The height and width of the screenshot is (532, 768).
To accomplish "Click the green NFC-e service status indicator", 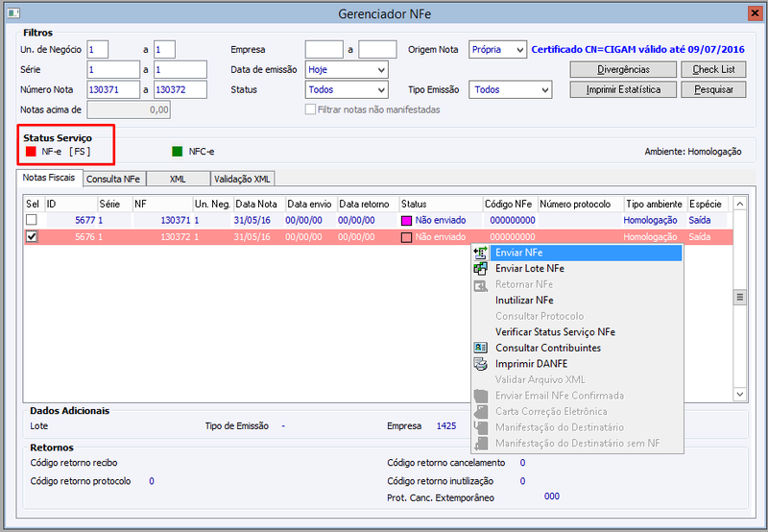I will click(x=178, y=152).
